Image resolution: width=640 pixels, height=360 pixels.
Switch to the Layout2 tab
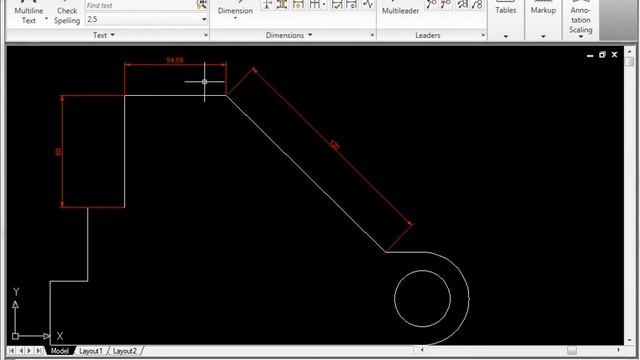(x=124, y=351)
